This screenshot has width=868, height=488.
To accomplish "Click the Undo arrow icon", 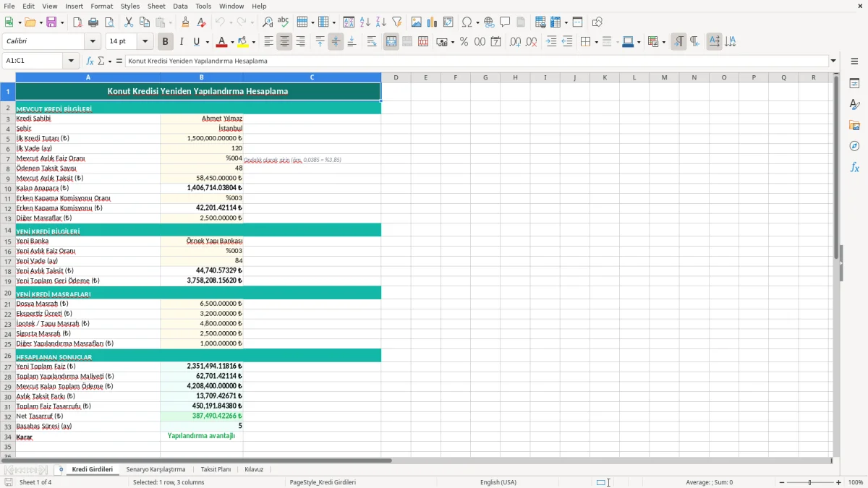I will click(x=220, y=22).
